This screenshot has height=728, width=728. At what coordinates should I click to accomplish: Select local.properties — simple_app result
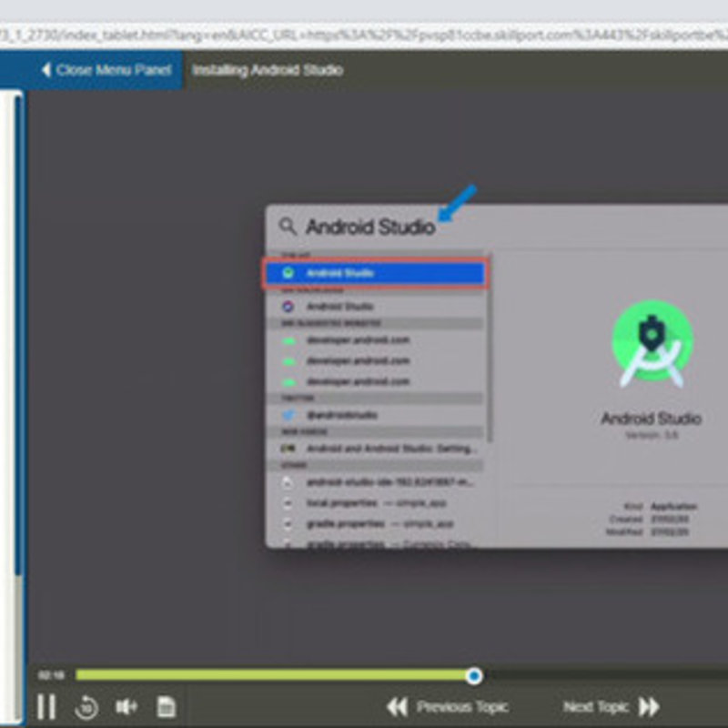pyautogui.click(x=375, y=503)
